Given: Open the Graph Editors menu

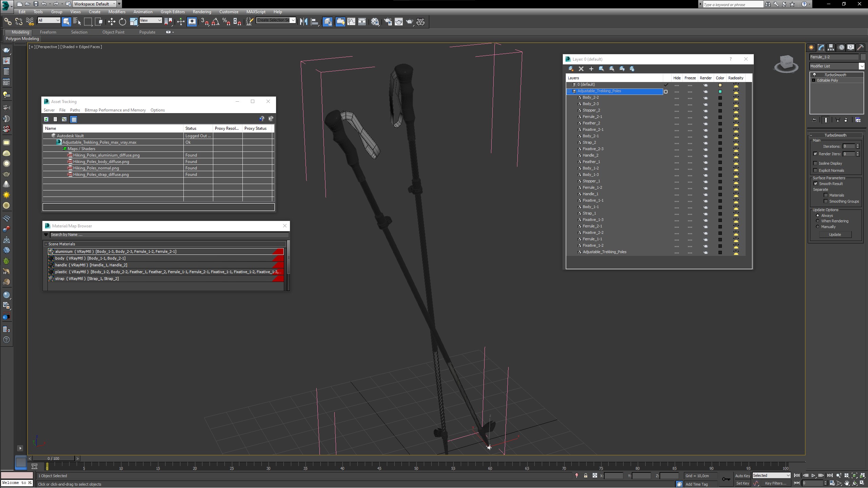Looking at the screenshot, I should 173,12.
